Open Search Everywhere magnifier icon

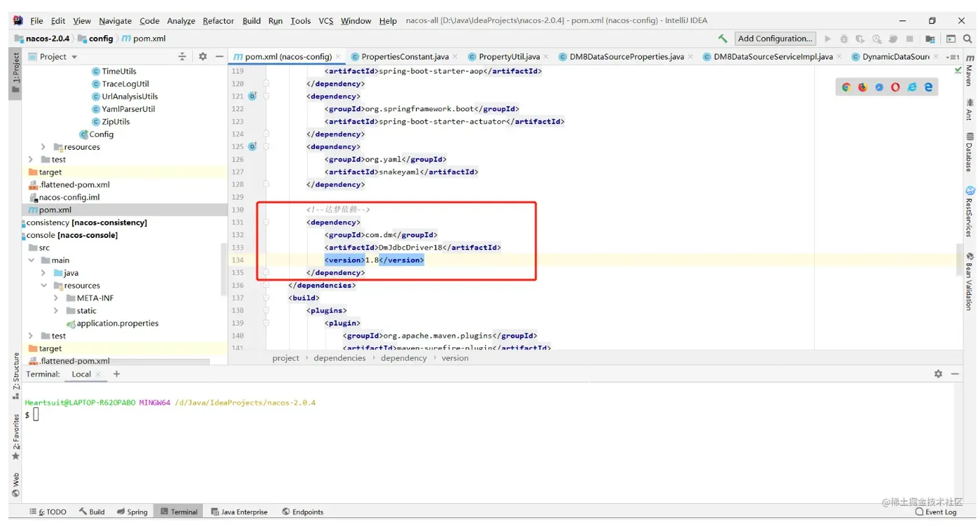(x=969, y=39)
